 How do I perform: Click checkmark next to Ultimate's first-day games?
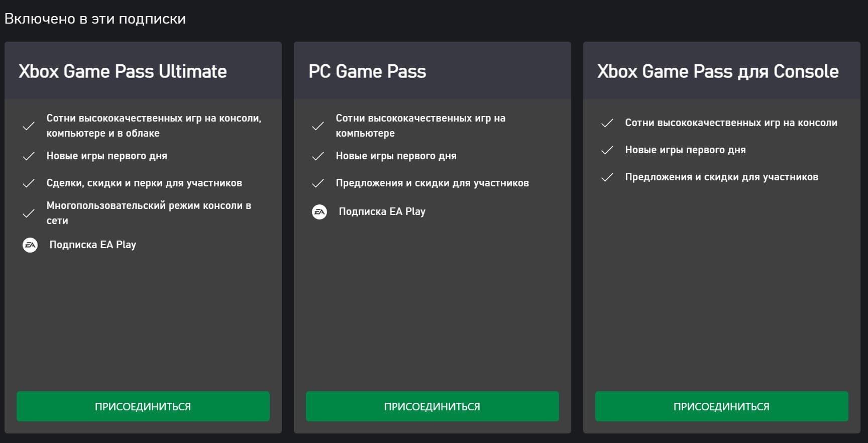(x=29, y=156)
